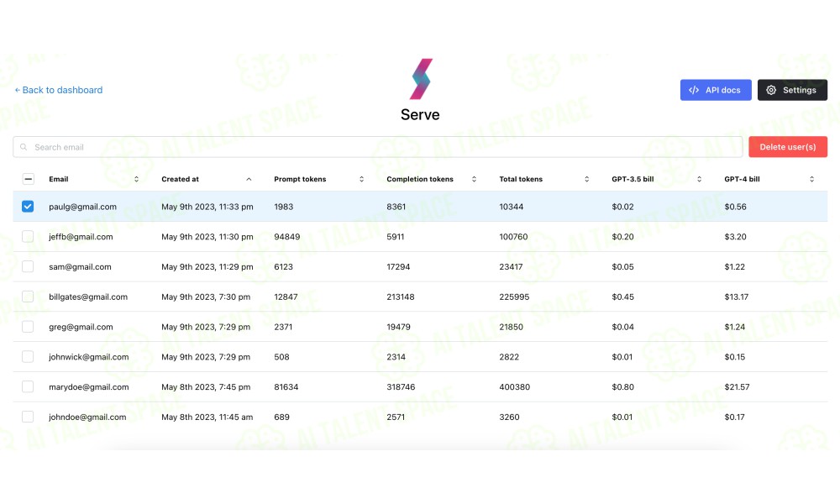
Task: Click total tokens value 400380
Action: pyautogui.click(x=514, y=386)
